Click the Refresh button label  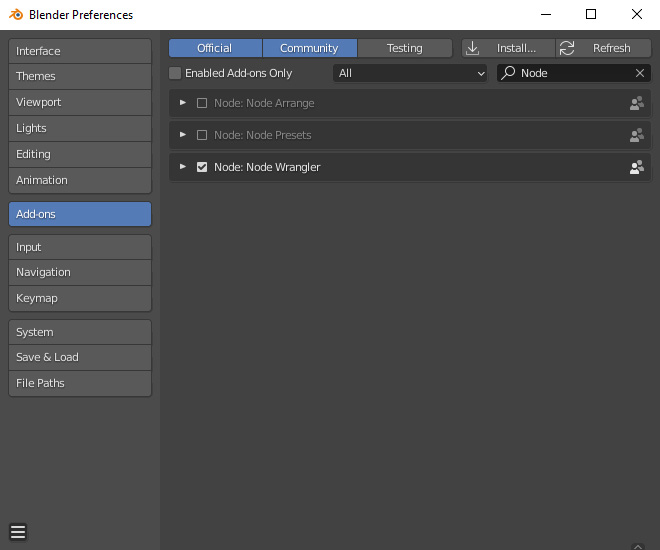tap(612, 48)
